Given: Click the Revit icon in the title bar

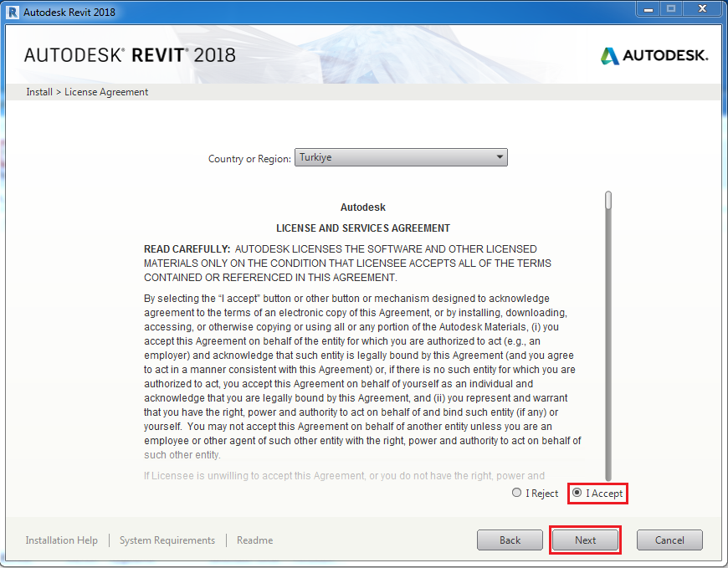Looking at the screenshot, I should coord(13,13).
